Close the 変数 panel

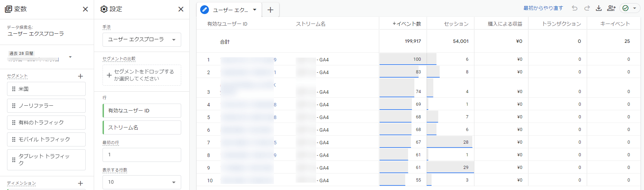85,9
